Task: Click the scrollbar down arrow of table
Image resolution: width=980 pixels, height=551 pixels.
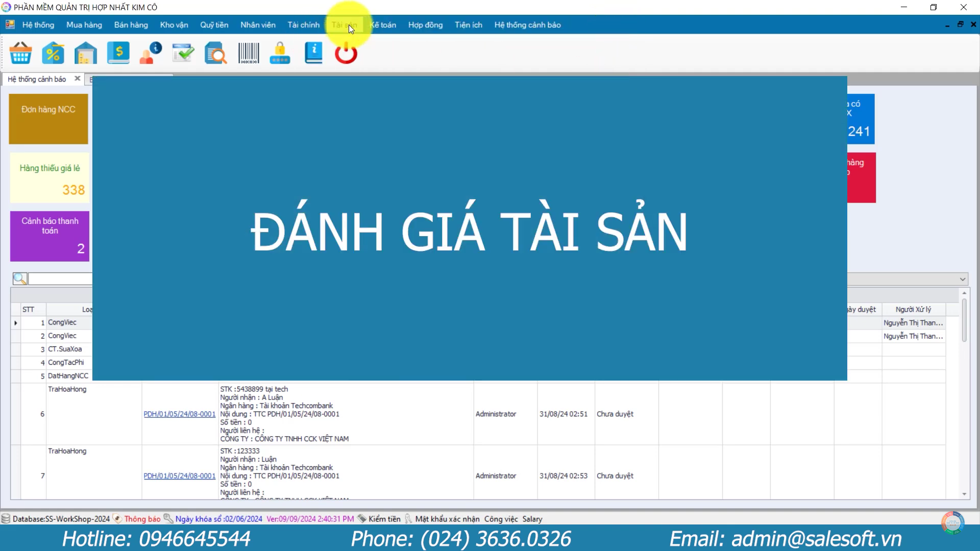Action: [x=964, y=494]
